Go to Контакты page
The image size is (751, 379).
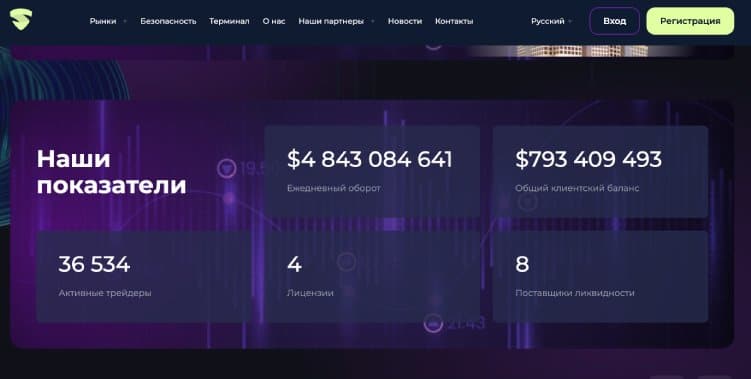click(x=454, y=21)
